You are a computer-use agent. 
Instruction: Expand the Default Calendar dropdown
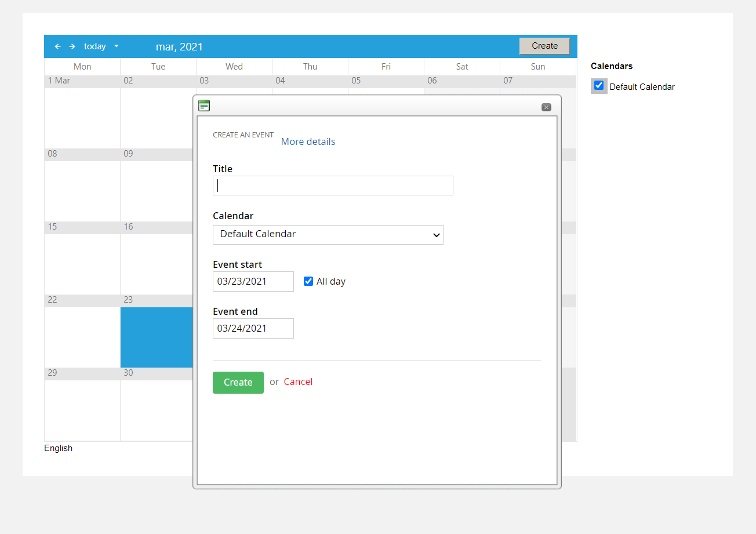pyautogui.click(x=328, y=235)
